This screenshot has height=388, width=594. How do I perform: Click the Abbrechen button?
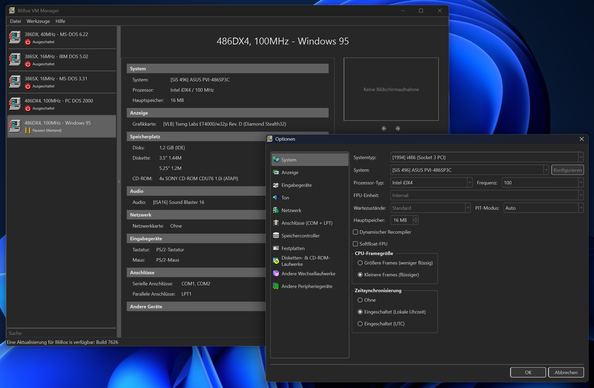pos(566,372)
